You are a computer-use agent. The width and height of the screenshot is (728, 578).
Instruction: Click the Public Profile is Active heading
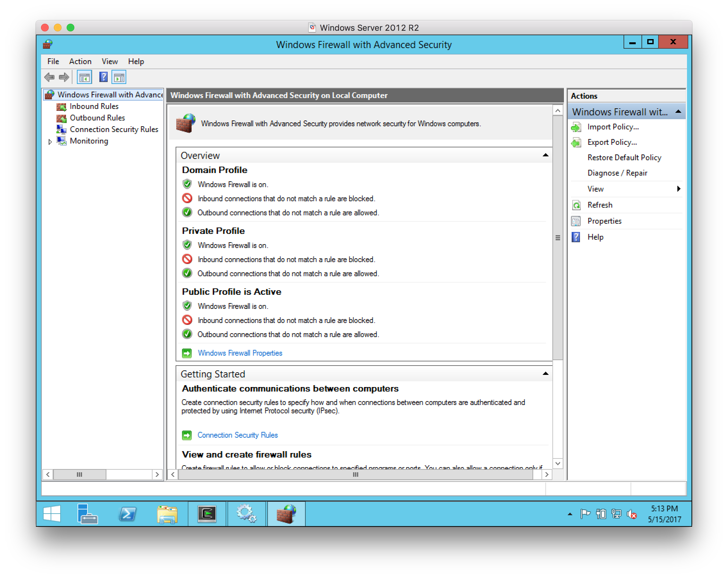231,292
